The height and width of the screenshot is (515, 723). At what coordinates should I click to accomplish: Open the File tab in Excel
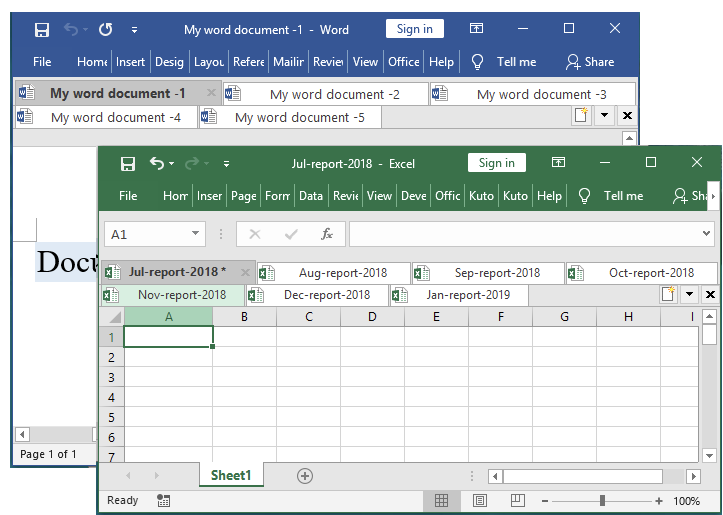(x=128, y=195)
